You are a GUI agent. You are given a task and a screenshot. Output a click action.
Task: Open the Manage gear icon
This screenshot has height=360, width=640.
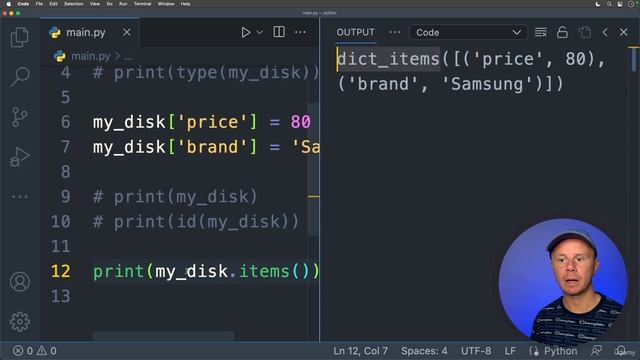[x=20, y=322]
